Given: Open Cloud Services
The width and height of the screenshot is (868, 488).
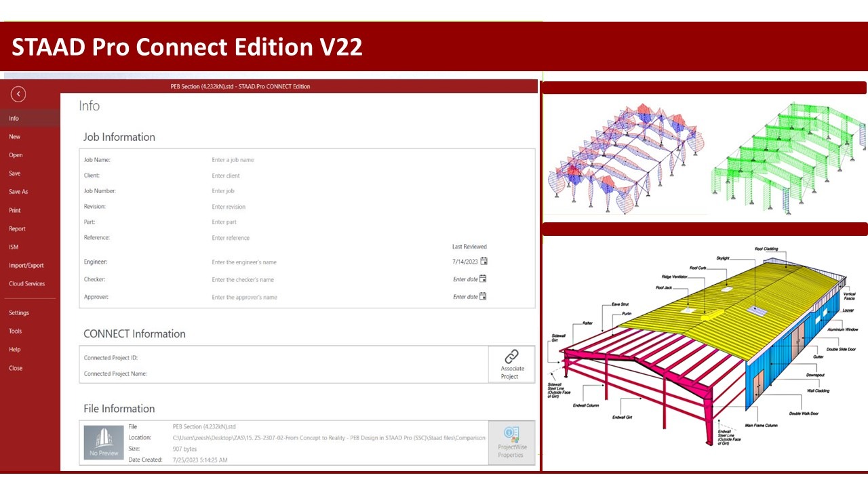Looking at the screenshot, I should tap(26, 283).
